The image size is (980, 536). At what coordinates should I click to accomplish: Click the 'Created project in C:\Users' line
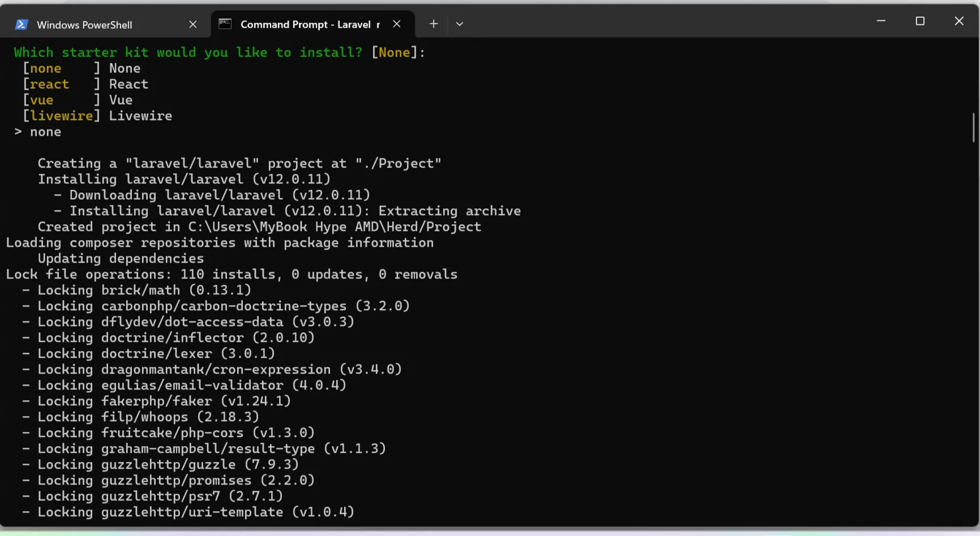[x=259, y=227]
